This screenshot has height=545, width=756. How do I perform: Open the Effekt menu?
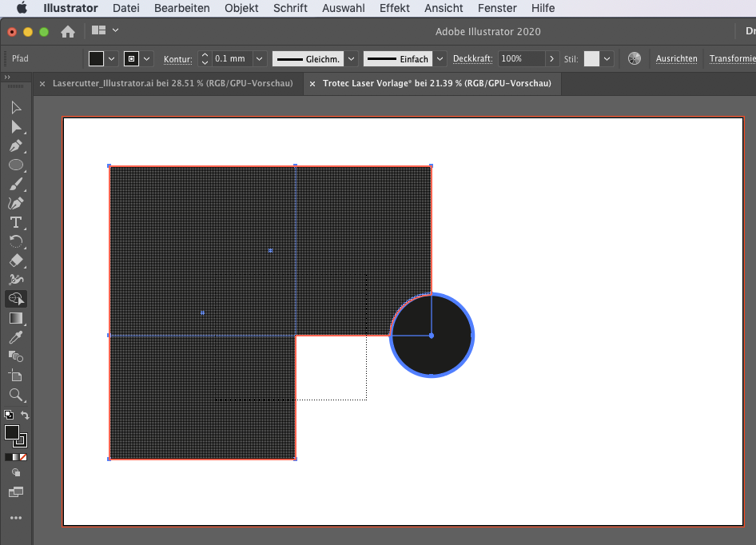[x=395, y=8]
